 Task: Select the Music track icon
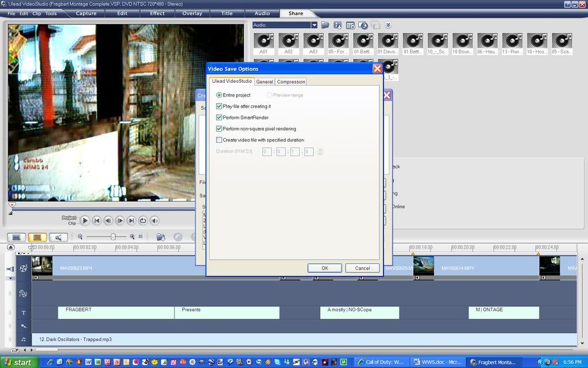click(x=24, y=339)
